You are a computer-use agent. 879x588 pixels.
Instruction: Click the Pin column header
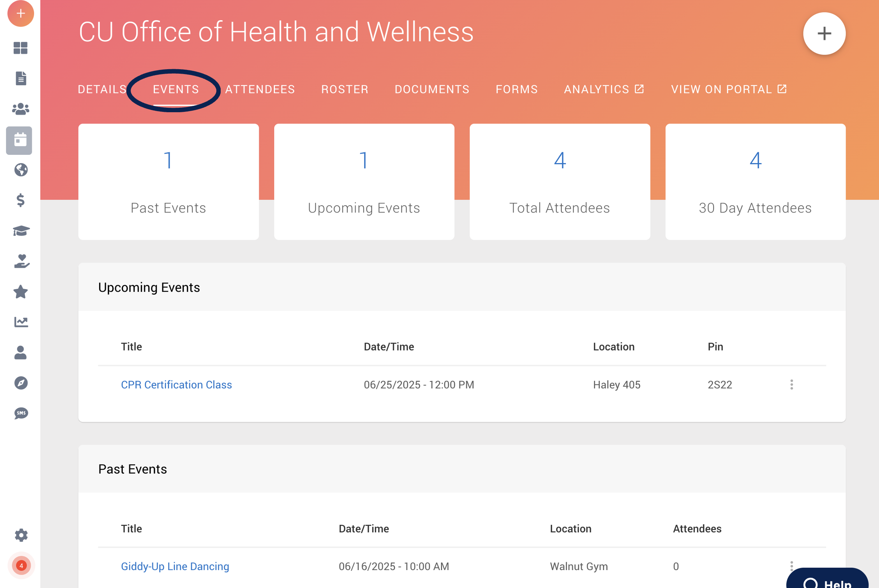(x=715, y=346)
